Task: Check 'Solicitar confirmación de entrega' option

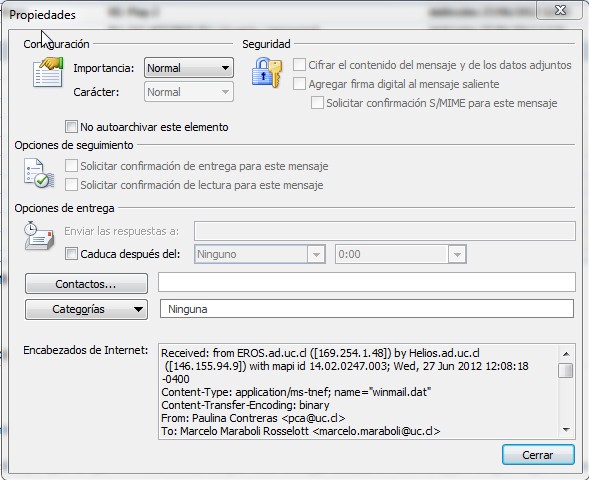Action: click(71, 166)
